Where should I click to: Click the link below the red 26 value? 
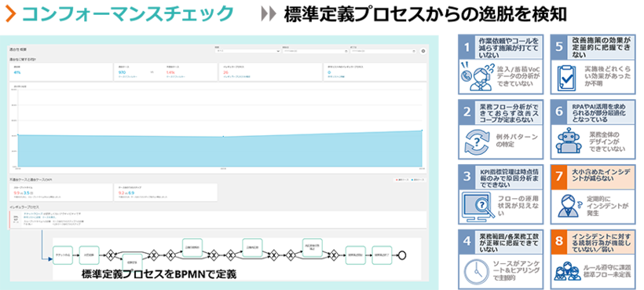(x=236, y=77)
